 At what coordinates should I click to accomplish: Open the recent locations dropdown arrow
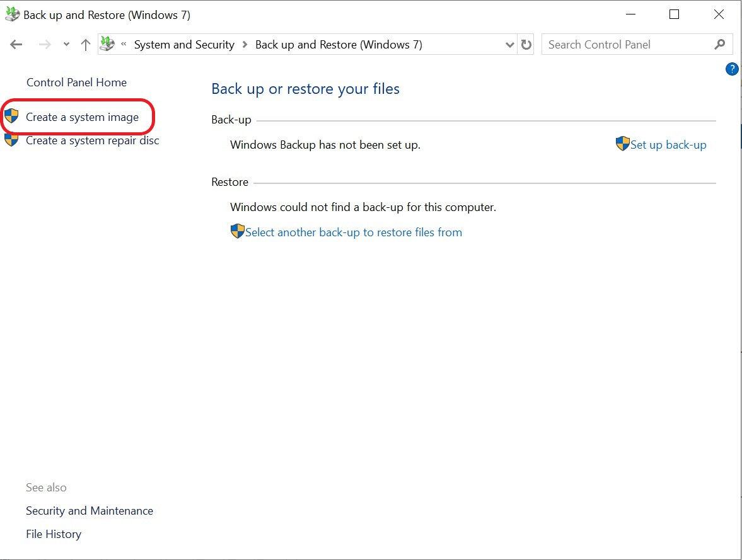tap(66, 45)
